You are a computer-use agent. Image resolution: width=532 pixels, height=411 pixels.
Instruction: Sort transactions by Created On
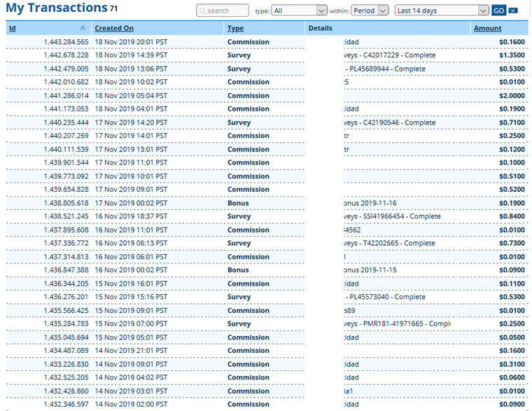tap(114, 29)
